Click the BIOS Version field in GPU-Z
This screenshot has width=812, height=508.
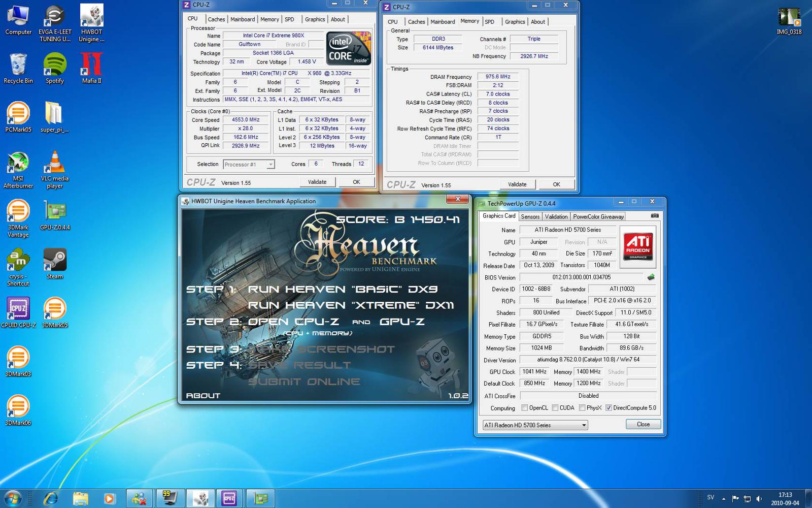[582, 277]
